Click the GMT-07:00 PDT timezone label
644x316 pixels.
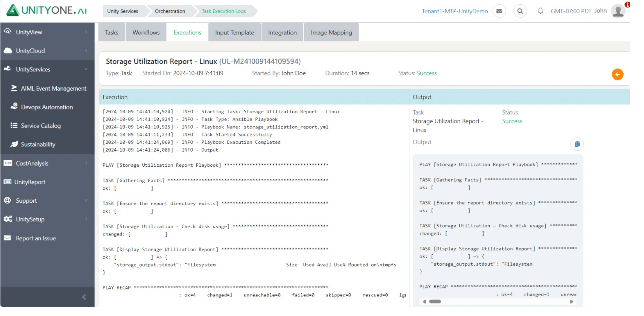(x=571, y=11)
